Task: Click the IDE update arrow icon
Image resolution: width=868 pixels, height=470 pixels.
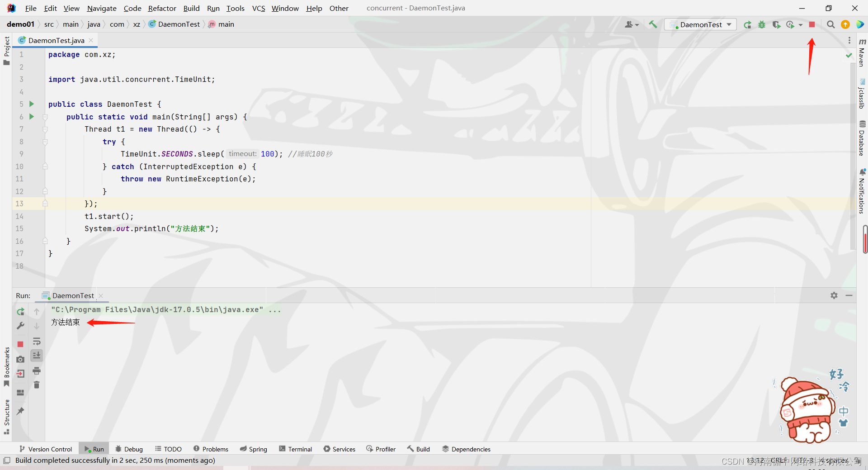Action: click(x=845, y=24)
